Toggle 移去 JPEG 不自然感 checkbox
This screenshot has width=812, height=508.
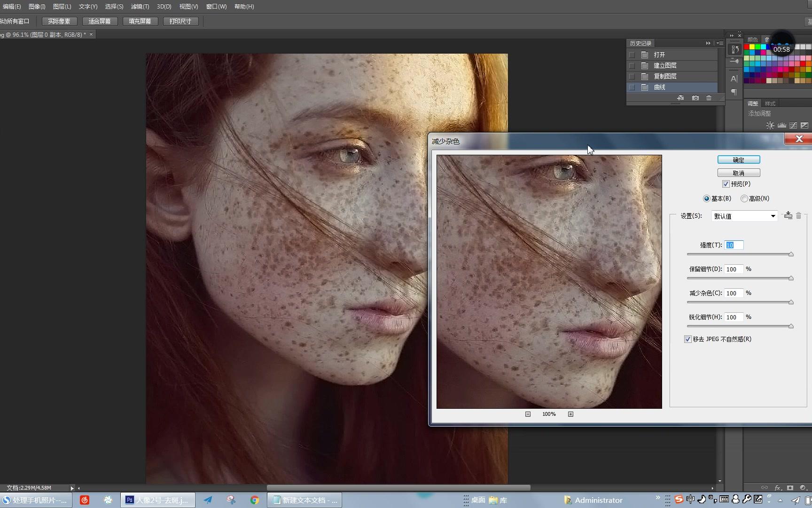pyautogui.click(x=688, y=339)
